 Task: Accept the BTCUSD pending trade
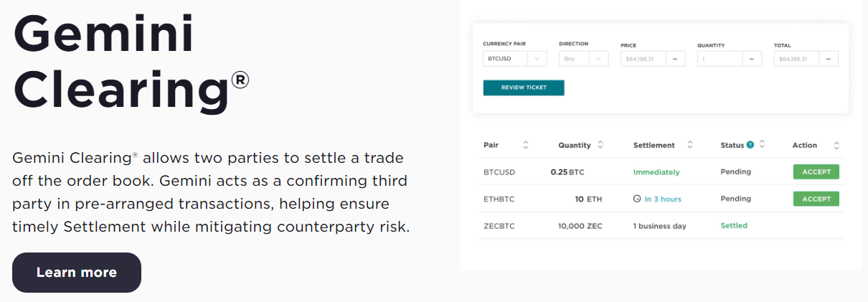[x=816, y=171]
